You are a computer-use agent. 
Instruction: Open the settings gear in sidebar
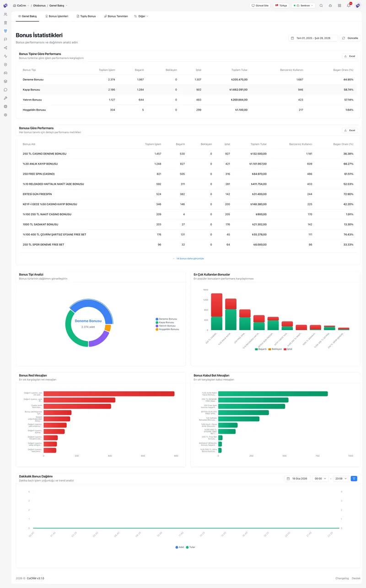pyautogui.click(x=5, y=115)
